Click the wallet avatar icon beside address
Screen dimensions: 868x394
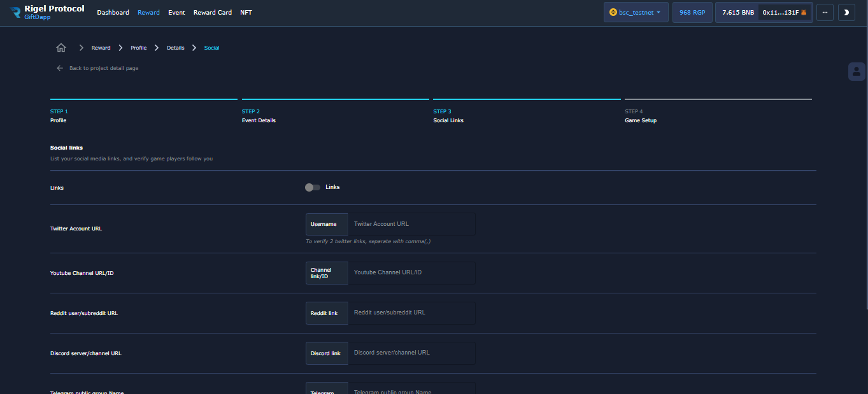point(804,13)
